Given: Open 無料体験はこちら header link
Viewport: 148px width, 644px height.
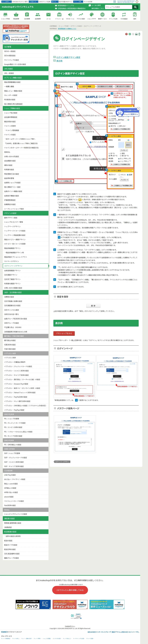Looking at the screenshot, I should pyautogui.click(x=97, y=9).
